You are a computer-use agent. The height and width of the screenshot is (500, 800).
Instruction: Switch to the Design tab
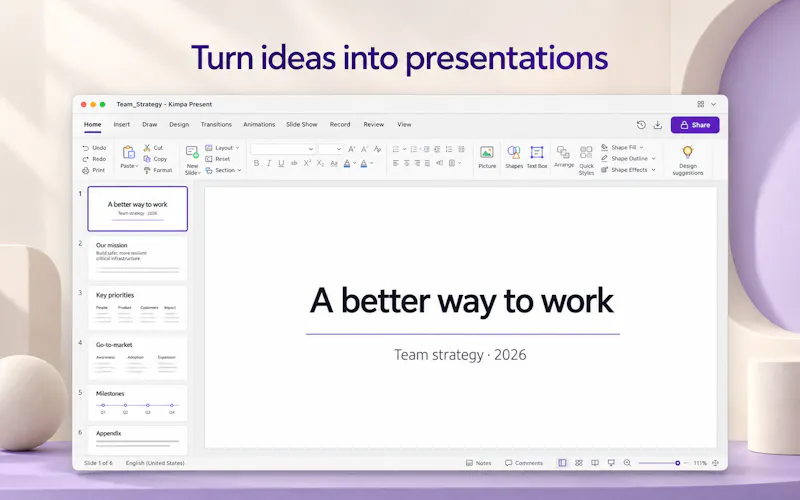pos(179,124)
